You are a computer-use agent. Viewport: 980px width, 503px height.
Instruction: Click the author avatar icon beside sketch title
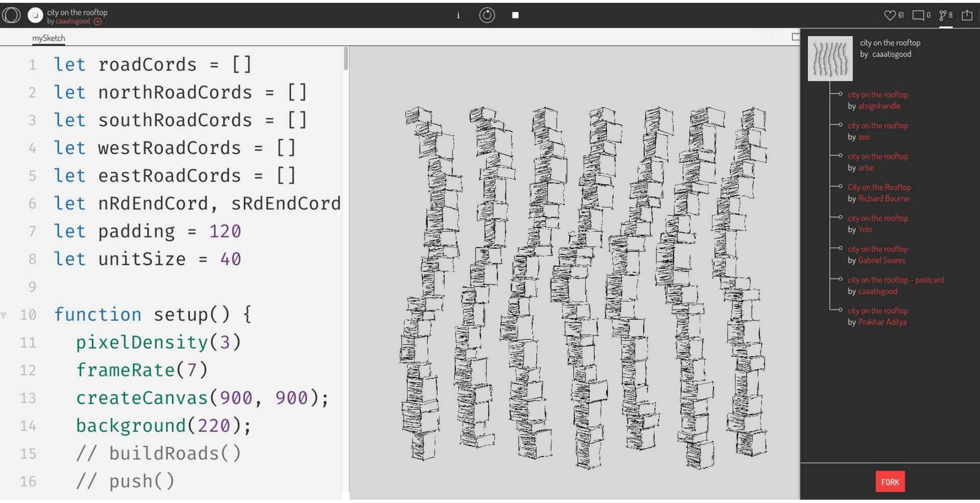click(x=35, y=15)
